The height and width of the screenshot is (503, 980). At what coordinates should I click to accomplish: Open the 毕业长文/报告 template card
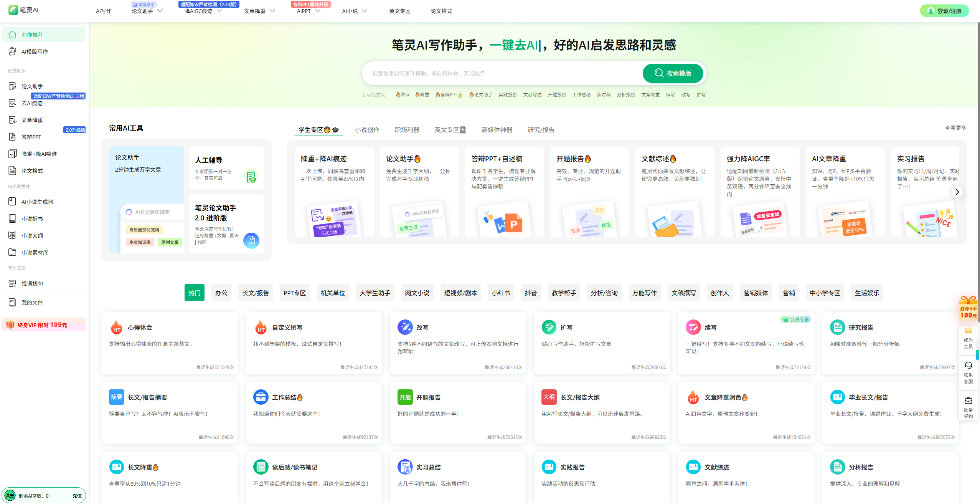coord(890,412)
